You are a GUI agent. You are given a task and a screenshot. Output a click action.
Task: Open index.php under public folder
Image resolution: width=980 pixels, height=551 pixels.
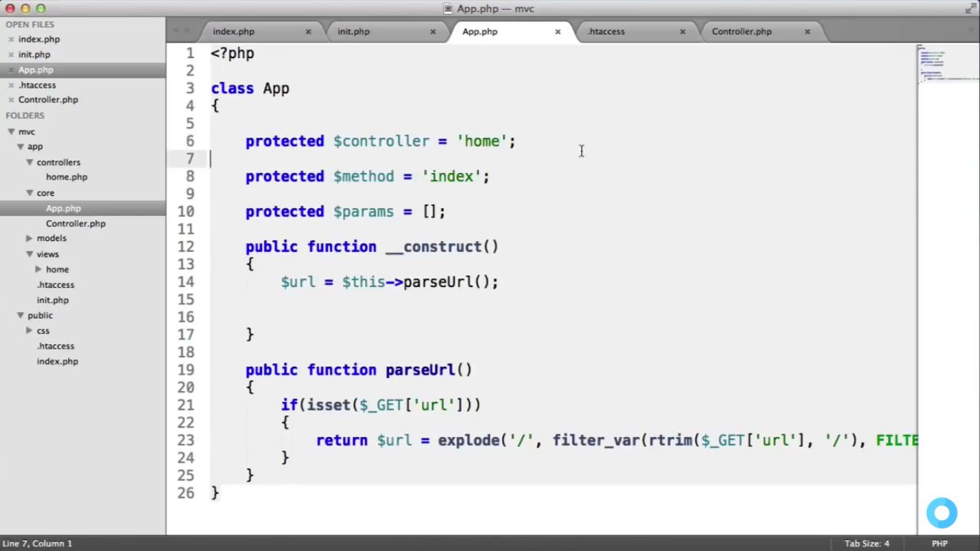[57, 362]
